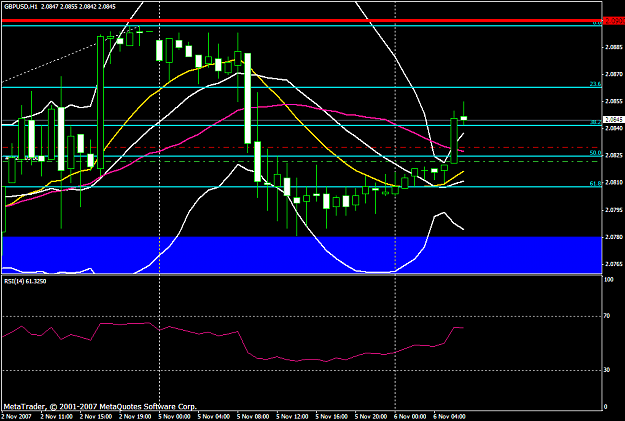The width and height of the screenshot is (625, 421).
Task: Click the RSI scale value 100
Action: (x=609, y=280)
